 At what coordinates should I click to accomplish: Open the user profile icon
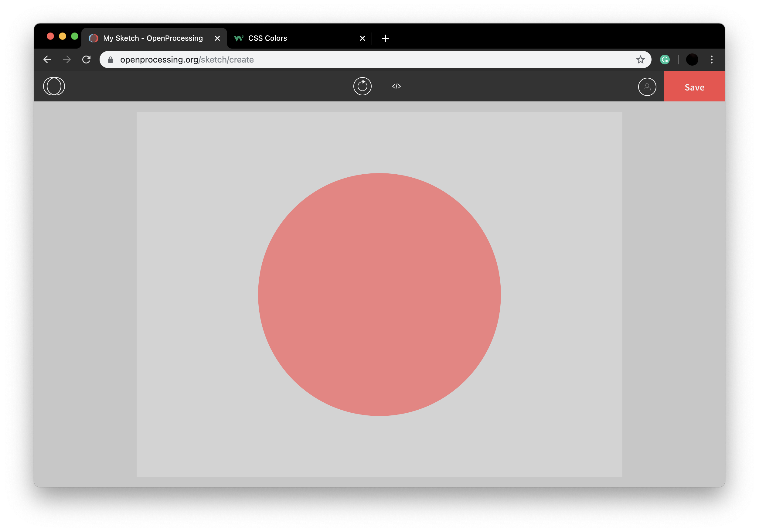point(647,87)
